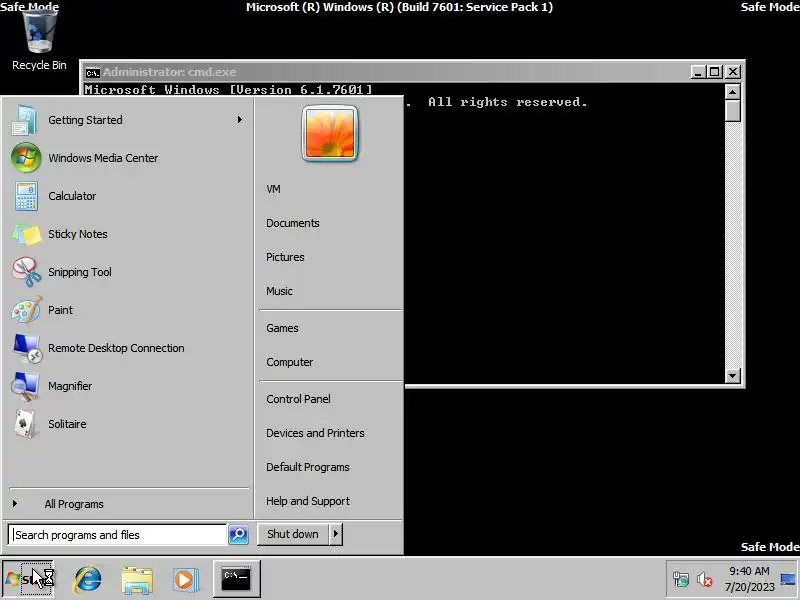Open Control Panel
The image size is (800, 600).
click(x=298, y=399)
